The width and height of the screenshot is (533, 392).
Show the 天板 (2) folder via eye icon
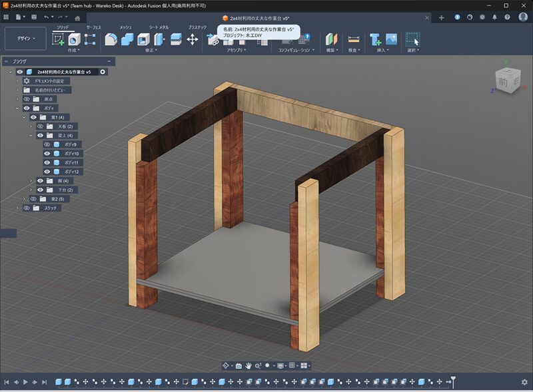coord(40,126)
